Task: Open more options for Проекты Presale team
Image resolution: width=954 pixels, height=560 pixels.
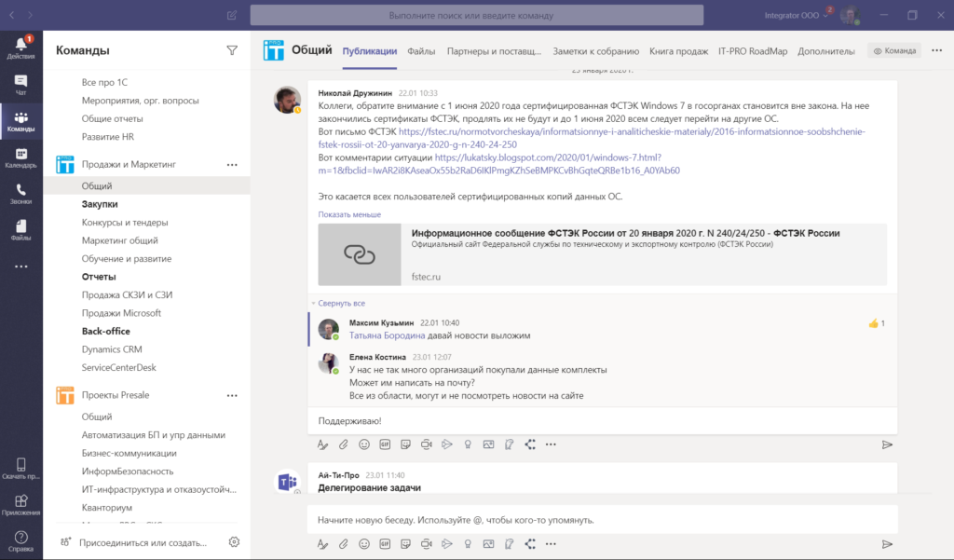Action: pos(232,395)
